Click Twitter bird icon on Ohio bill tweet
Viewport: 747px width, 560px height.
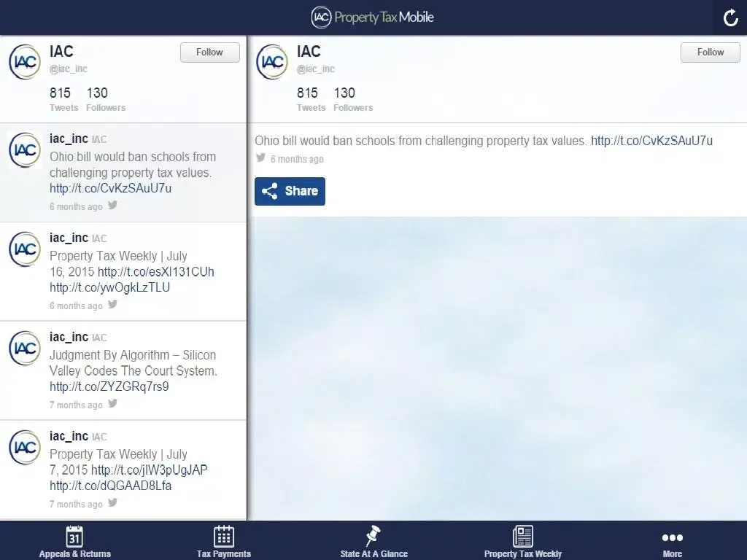(112, 205)
